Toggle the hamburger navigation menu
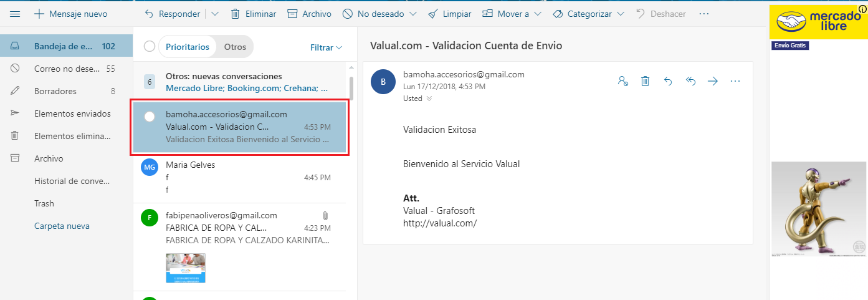The width and height of the screenshot is (868, 300). [x=15, y=14]
